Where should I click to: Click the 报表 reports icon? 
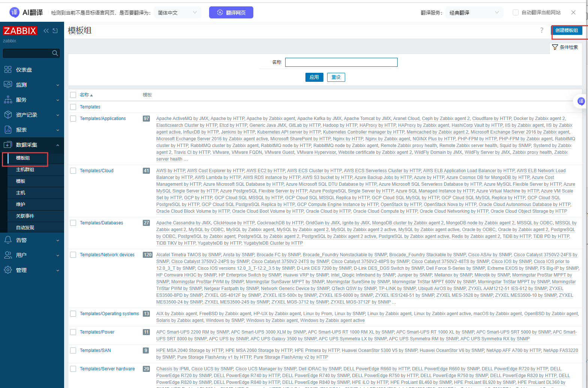(x=8, y=129)
